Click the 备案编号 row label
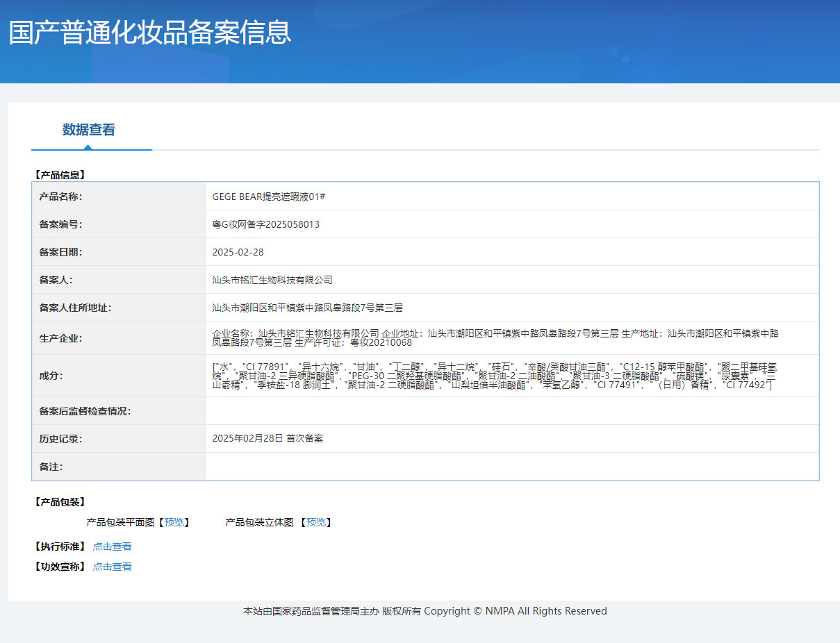Image resolution: width=840 pixels, height=643 pixels. 60,224
